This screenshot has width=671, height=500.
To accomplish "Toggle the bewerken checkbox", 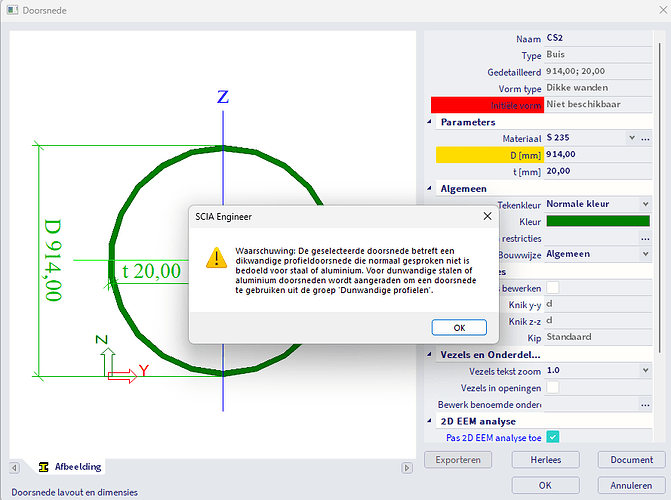I will coord(552,288).
